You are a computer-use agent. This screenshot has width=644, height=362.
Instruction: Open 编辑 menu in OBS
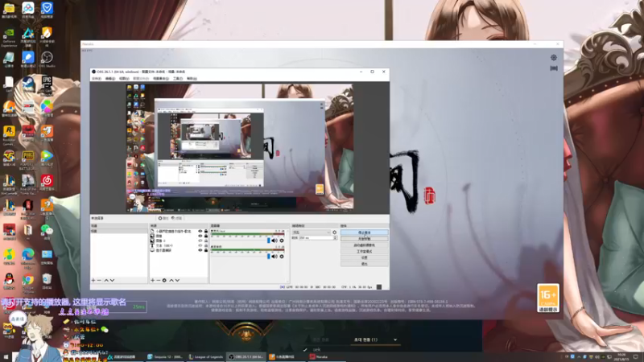point(110,78)
